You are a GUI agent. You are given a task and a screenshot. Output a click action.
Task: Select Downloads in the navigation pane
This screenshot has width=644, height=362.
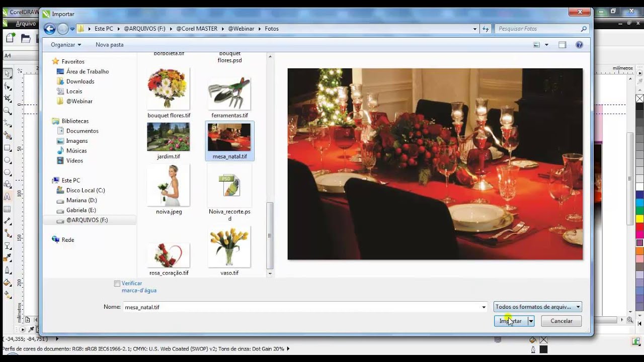coord(80,81)
